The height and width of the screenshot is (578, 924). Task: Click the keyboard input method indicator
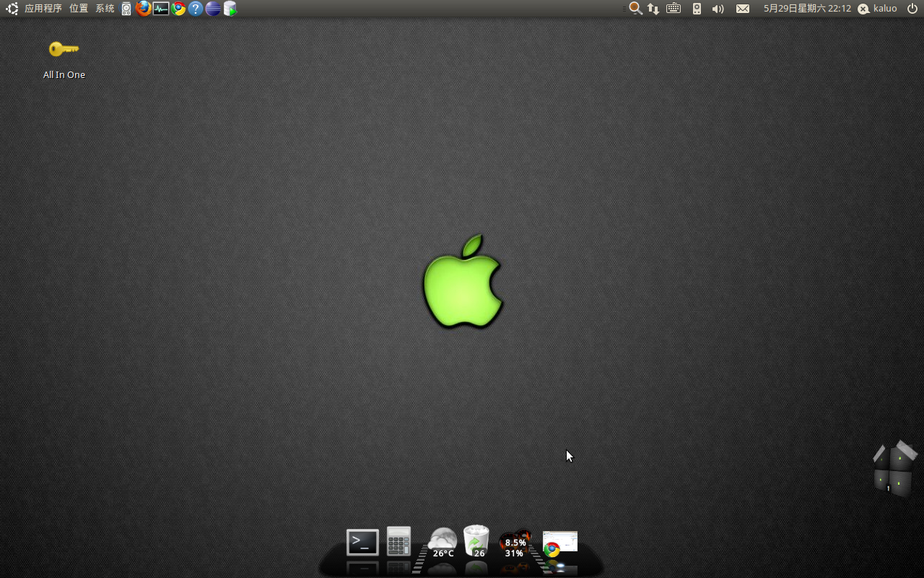[674, 9]
